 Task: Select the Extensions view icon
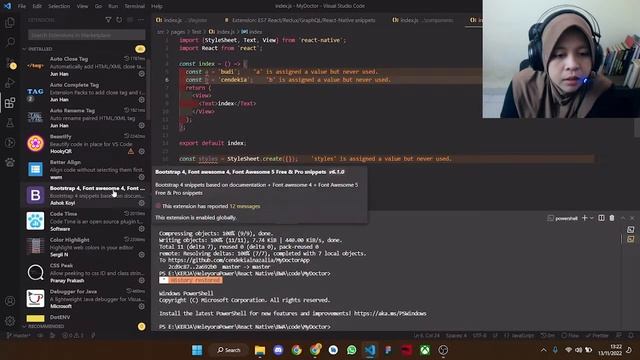click(x=10, y=102)
